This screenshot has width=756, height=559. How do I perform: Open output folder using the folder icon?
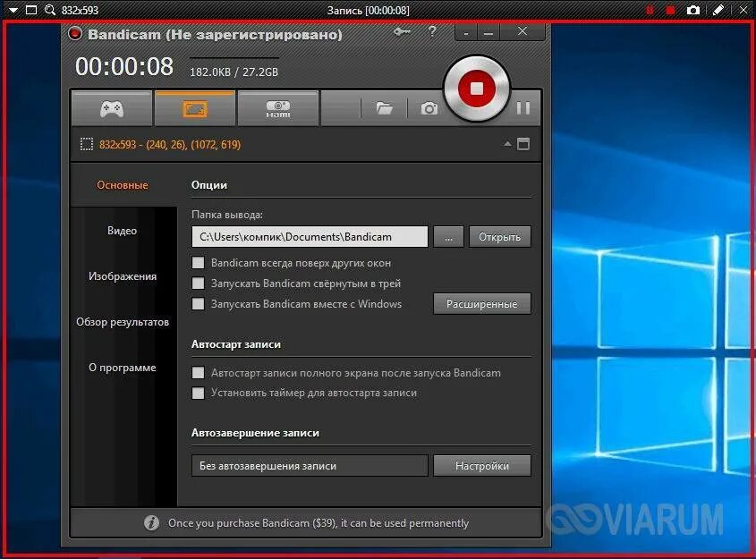pos(384,108)
